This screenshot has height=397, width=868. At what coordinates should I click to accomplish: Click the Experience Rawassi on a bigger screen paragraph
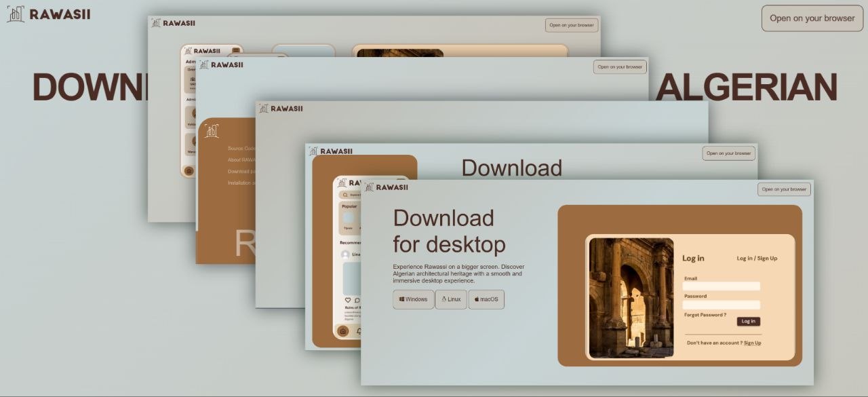tap(458, 273)
